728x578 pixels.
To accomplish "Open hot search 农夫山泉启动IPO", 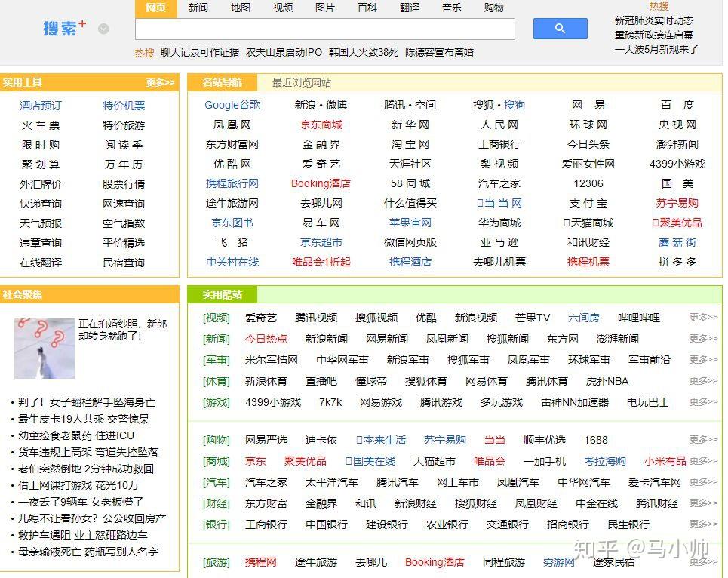I will pos(284,52).
